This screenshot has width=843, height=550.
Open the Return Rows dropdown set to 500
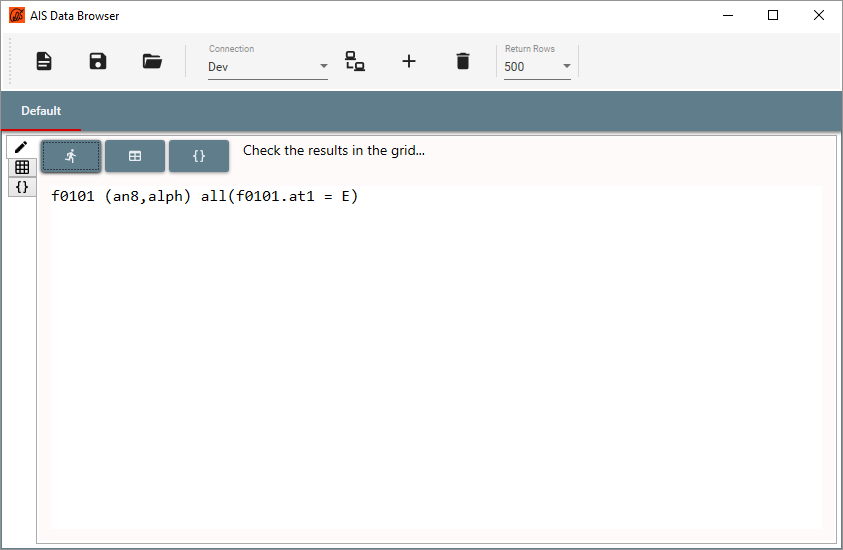click(x=537, y=67)
